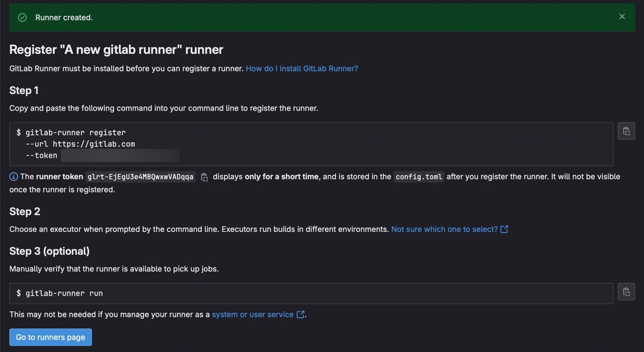Click the gitlab-runner register command text
Screen dimensions: 644x352
(75, 133)
